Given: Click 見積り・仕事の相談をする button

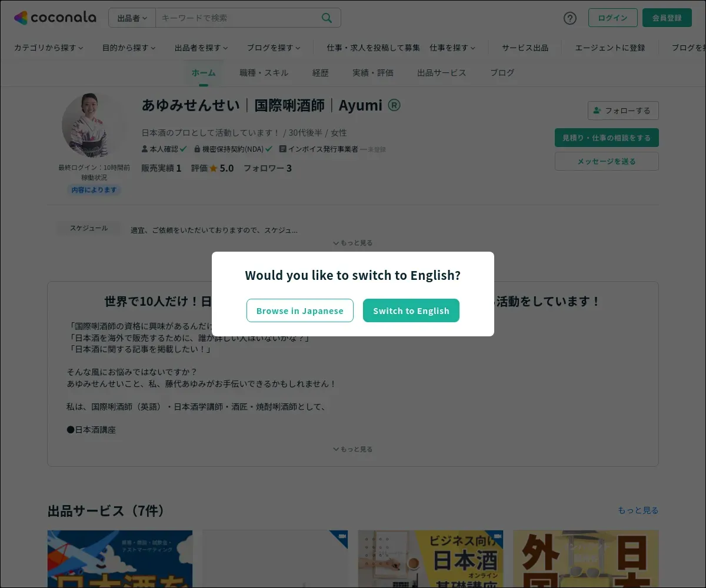Looking at the screenshot, I should [x=607, y=138].
